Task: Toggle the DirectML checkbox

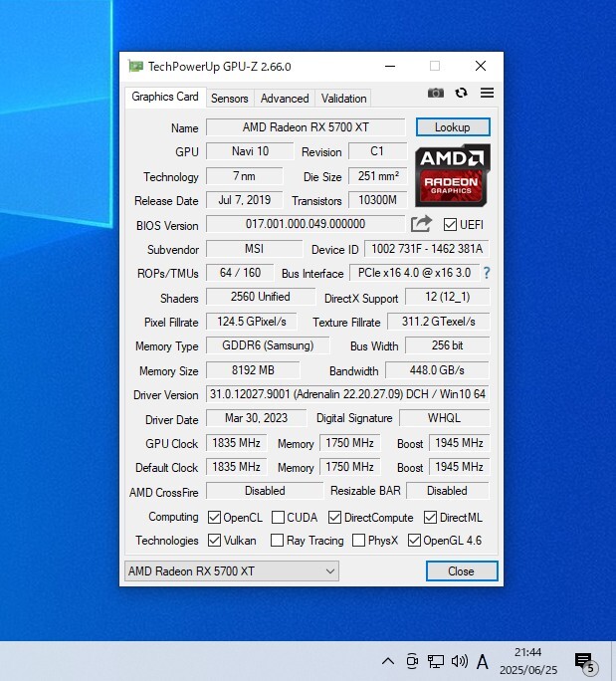Action: pos(430,518)
